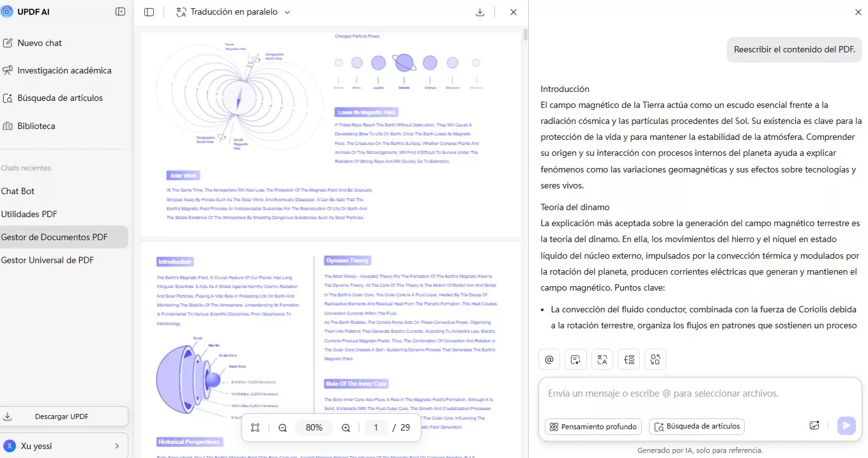Viewport: 868px width, 458px height.
Task: Click the total page count 29
Action: click(x=405, y=428)
